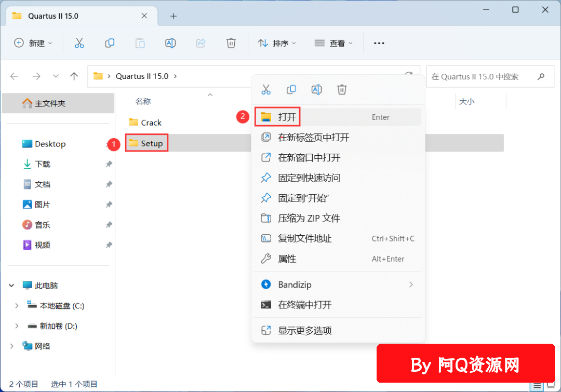Click the Copy icon in the top toolbar

[110, 43]
